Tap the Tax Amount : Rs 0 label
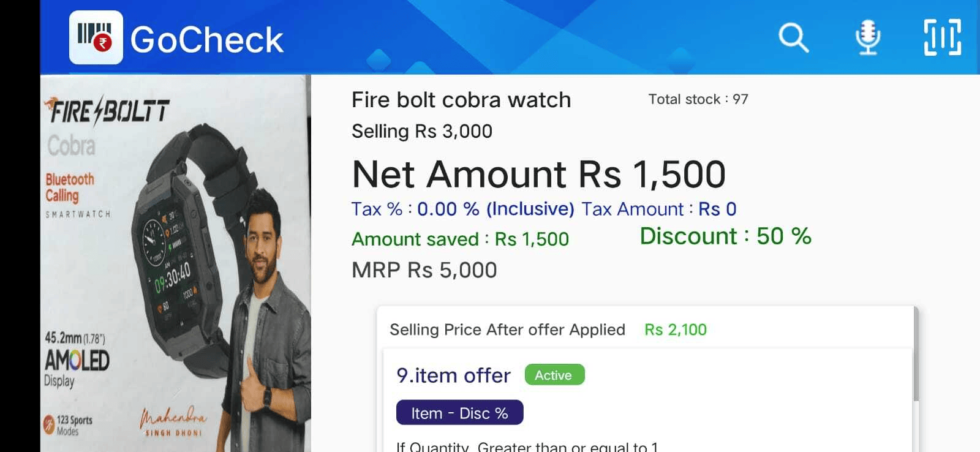980x452 pixels. 658,209
